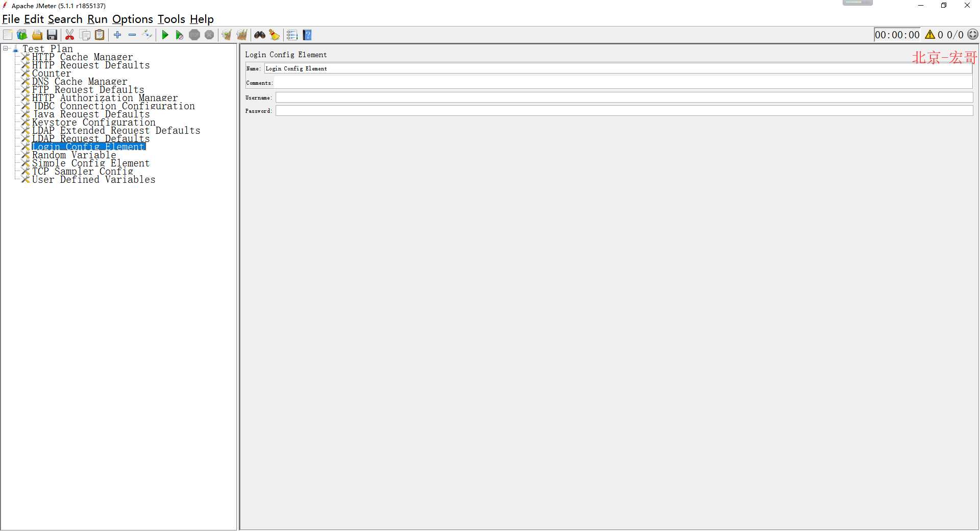980x531 pixels.
Task: Select Login Config Element in tree
Action: [89, 147]
